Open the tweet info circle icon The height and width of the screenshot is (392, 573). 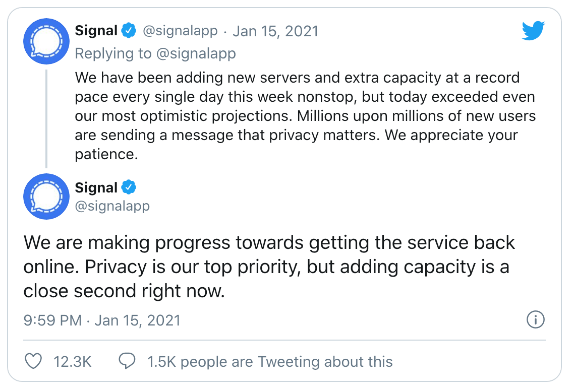(x=536, y=320)
